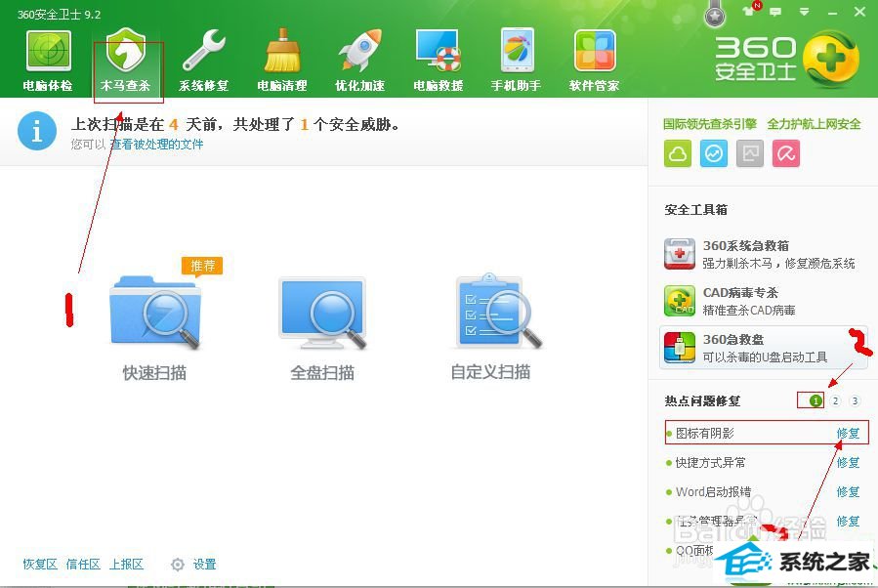The width and height of the screenshot is (878, 588).
Task: Click the 360 logo plus badge
Action: click(x=830, y=59)
